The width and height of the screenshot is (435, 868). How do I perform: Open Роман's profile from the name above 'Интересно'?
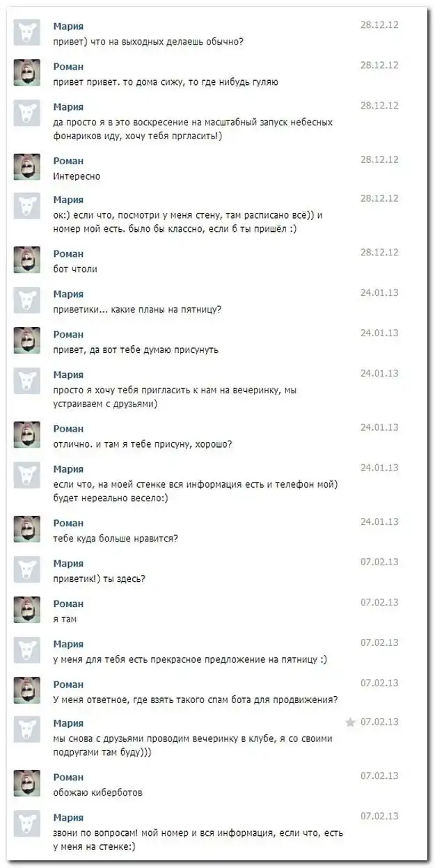click(68, 161)
